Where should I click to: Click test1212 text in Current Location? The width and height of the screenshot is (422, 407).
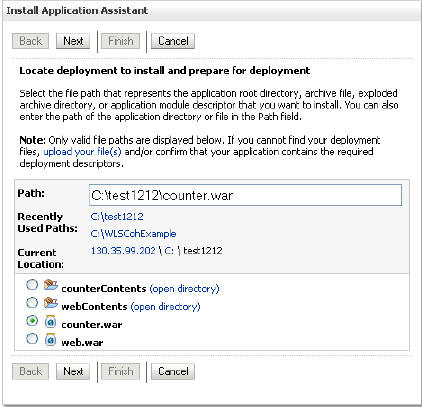click(x=203, y=251)
